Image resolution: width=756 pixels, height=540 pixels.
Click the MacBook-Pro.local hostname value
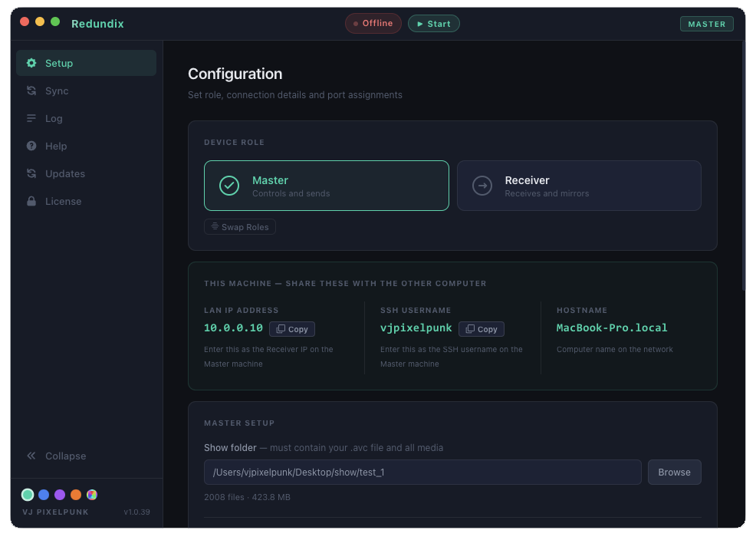tap(612, 328)
